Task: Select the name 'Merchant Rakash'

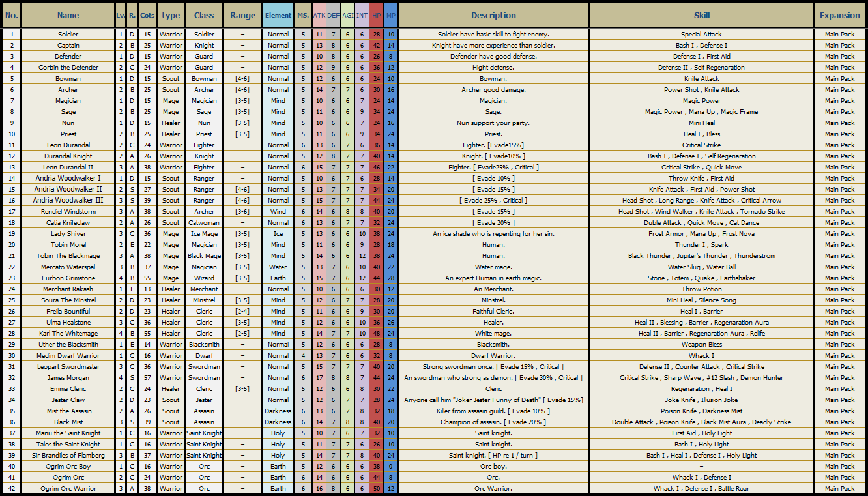Action: point(68,289)
